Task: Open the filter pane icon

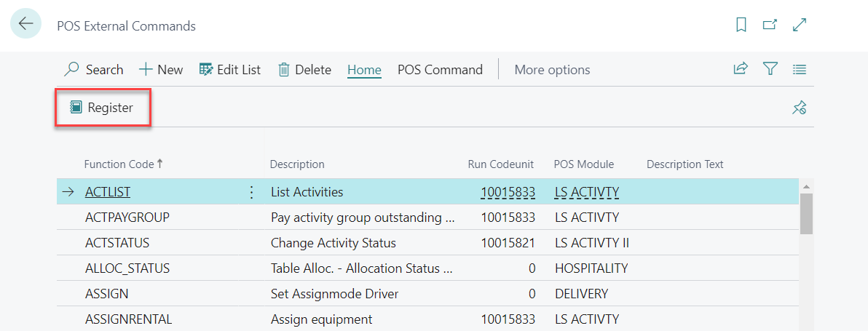Action: tap(770, 69)
